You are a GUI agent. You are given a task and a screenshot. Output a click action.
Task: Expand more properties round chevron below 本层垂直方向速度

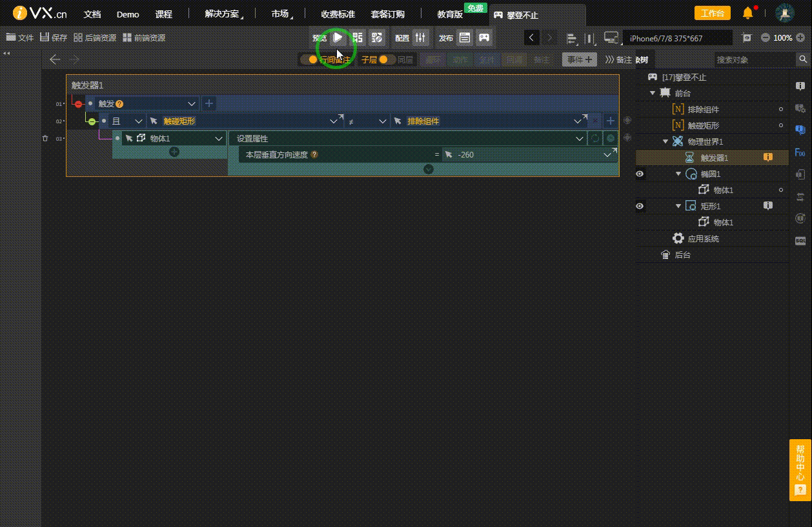click(x=429, y=169)
